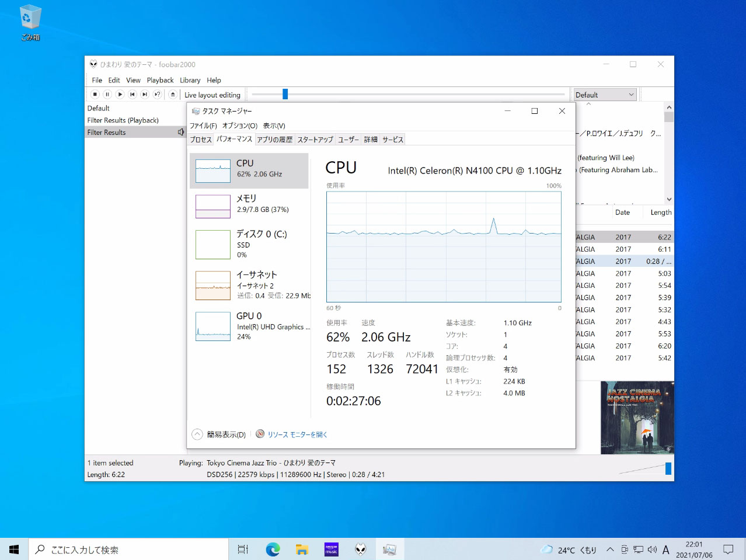The height and width of the screenshot is (560, 746).
Task: Open the Default layout dropdown
Action: coord(604,94)
